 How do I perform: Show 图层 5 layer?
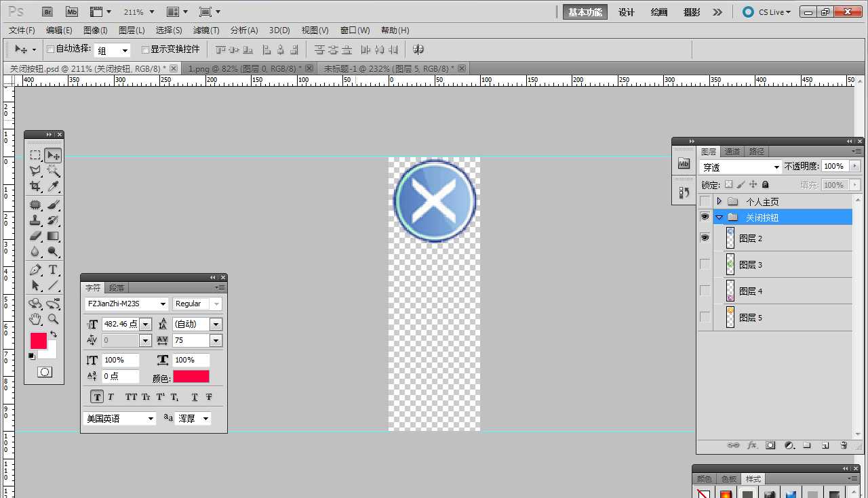pyautogui.click(x=705, y=317)
